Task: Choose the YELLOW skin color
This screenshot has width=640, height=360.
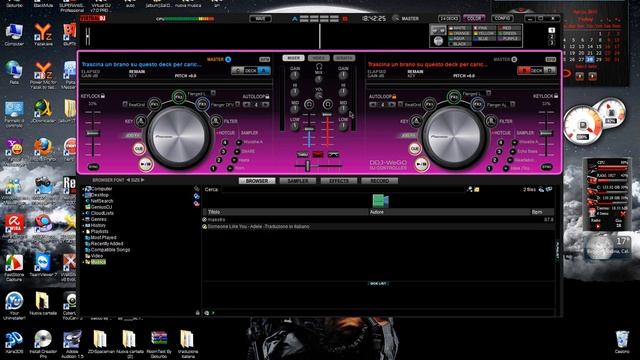Action: click(484, 33)
